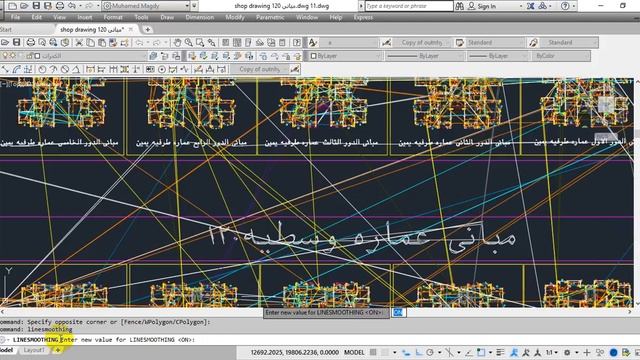The height and width of the screenshot is (360, 640).
Task: Select the Pan hand tool
Action: coord(177,42)
